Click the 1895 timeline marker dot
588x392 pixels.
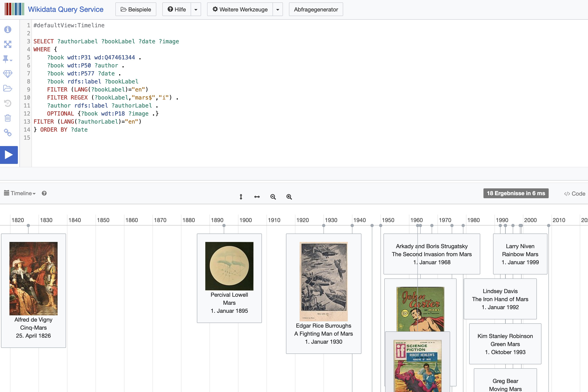pos(224,225)
